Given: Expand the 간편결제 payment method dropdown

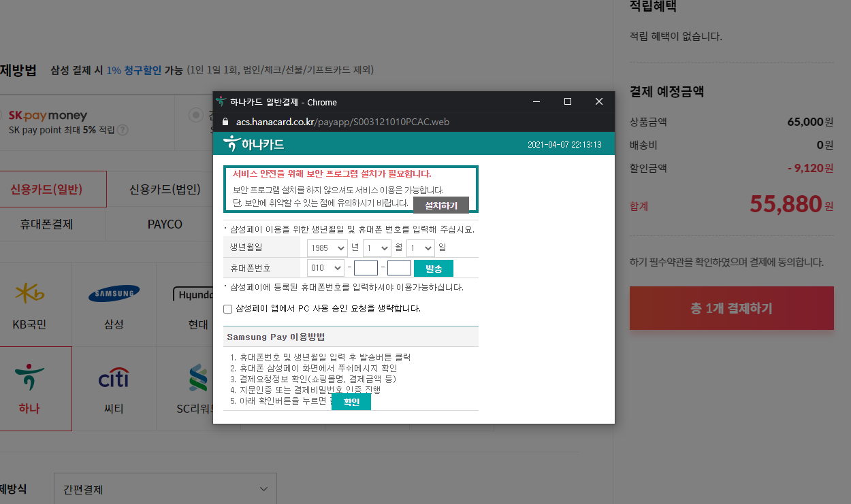Looking at the screenshot, I should pyautogui.click(x=165, y=489).
